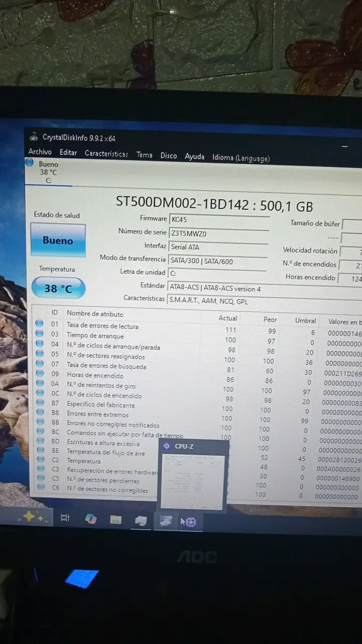The image size is (362, 644).
Task: Launch Copilot from the taskbar
Action: (x=90, y=519)
